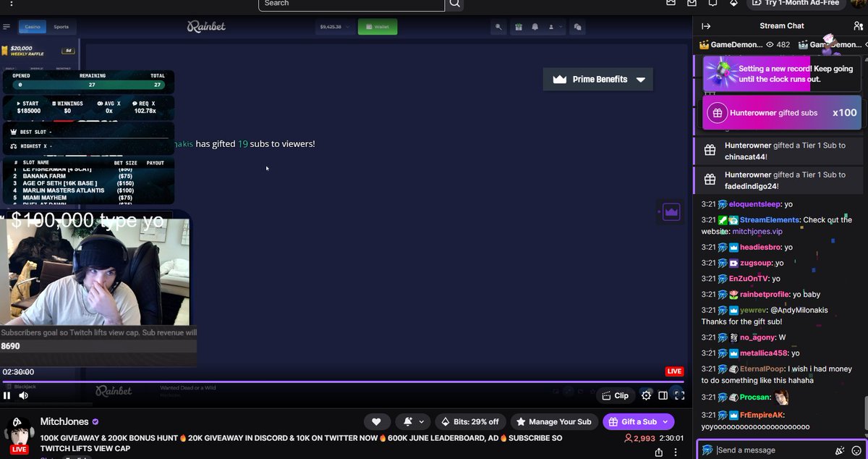
Task: Click username rainbetprofile in chat
Action: pyautogui.click(x=765, y=295)
